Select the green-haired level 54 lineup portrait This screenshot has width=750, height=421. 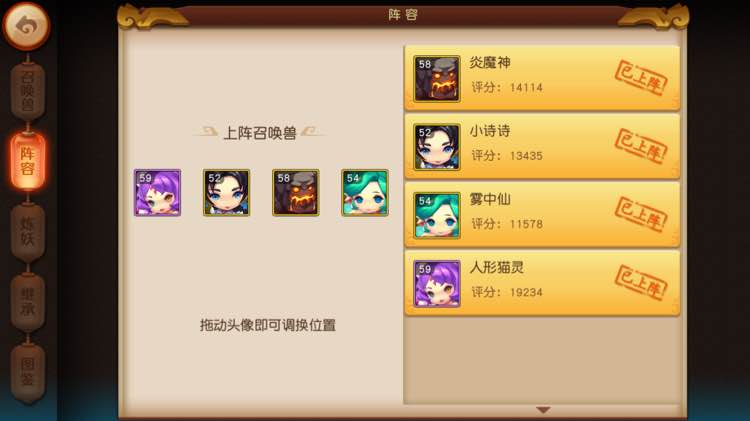point(365,192)
